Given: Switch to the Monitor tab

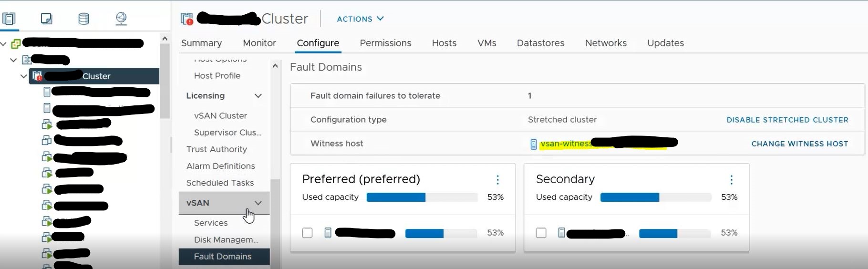Looking at the screenshot, I should (x=259, y=43).
